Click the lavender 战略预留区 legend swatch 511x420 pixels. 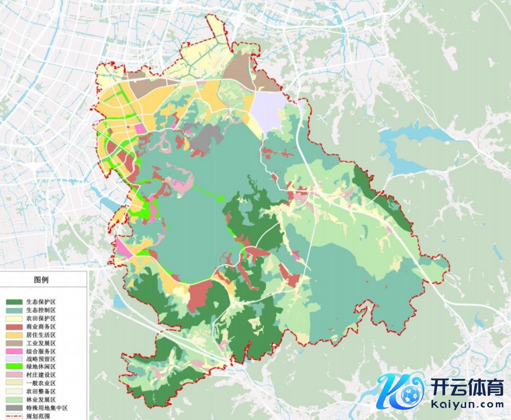tap(14, 359)
